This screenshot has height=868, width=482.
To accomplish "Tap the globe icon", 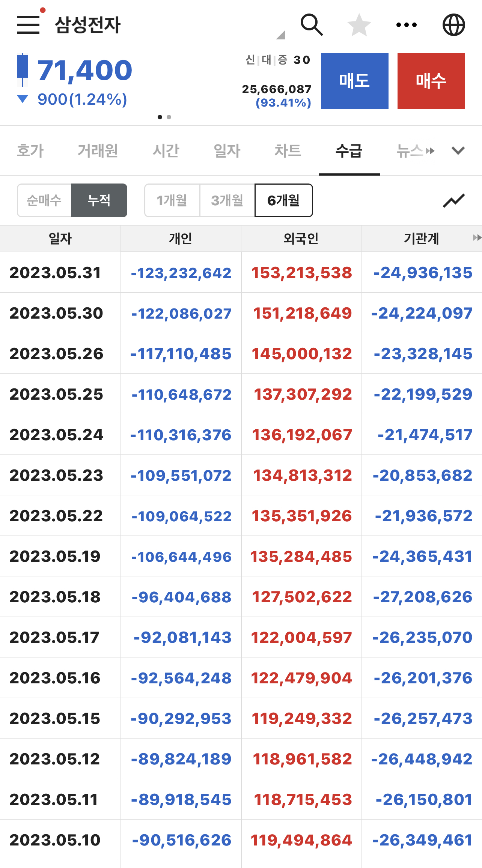I will (454, 25).
